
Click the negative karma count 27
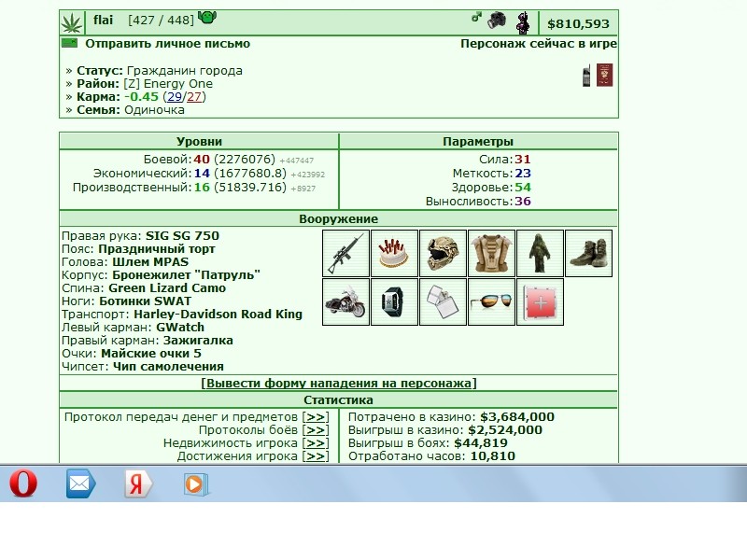pyautogui.click(x=194, y=97)
